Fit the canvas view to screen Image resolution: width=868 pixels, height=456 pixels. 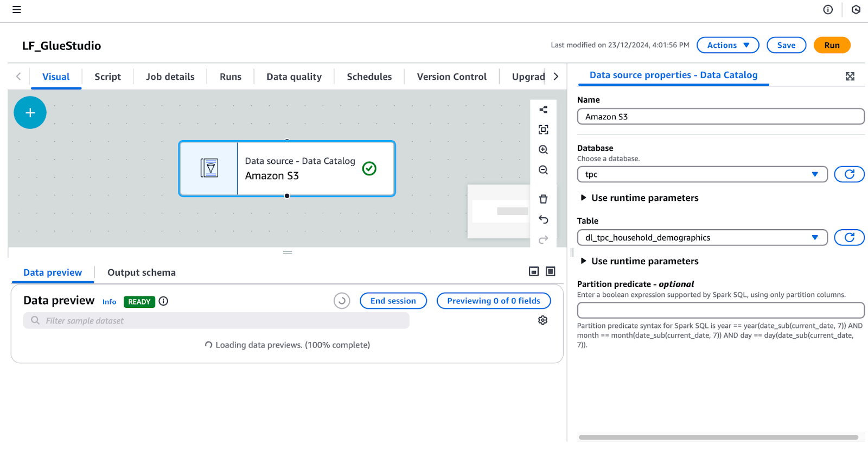(543, 129)
